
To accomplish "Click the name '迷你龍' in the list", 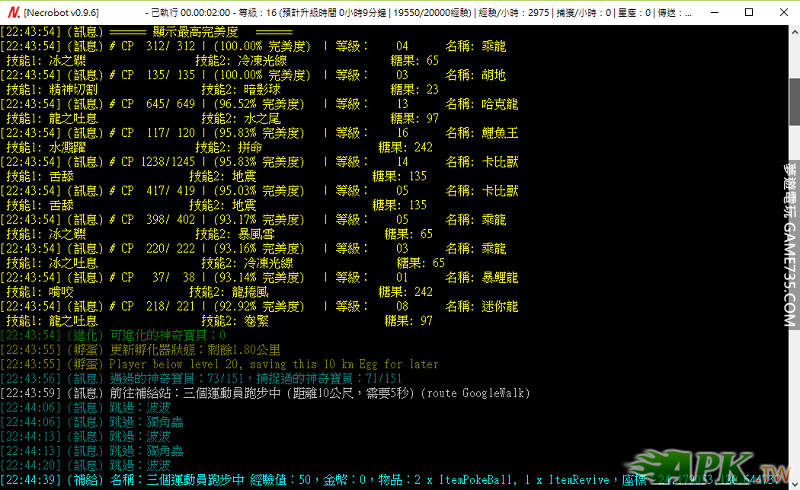I will [500, 307].
